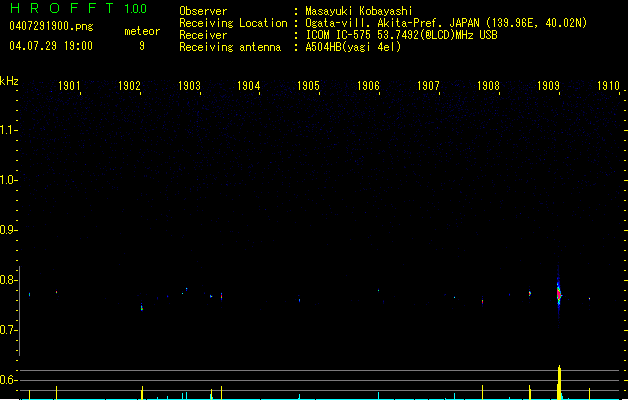Click the 1906 time axis label
The image size is (629, 400).
pyautogui.click(x=368, y=86)
